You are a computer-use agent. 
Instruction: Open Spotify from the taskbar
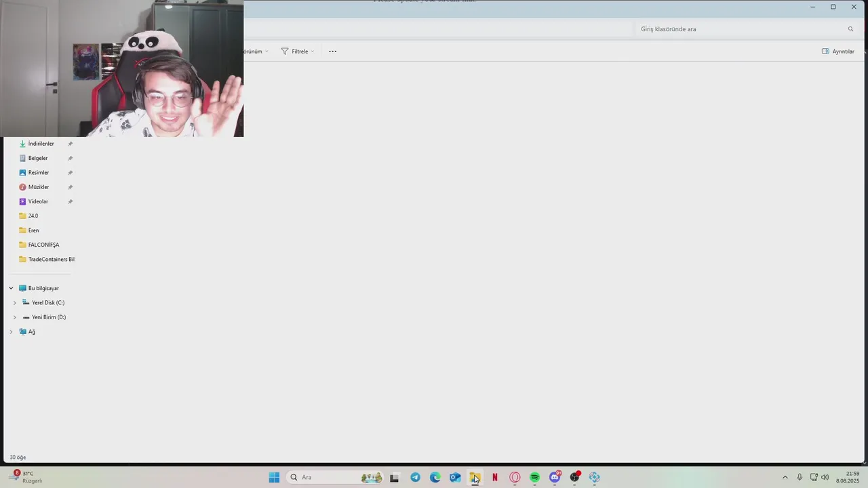534,477
